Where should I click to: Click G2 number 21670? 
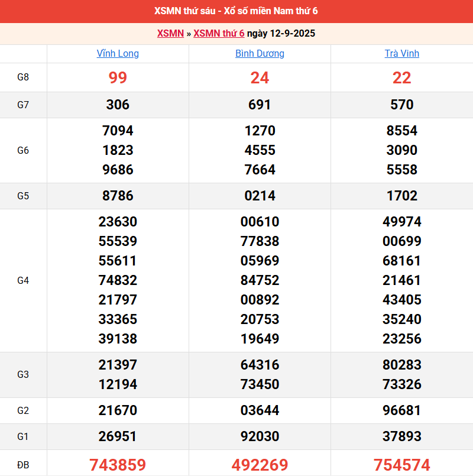(x=118, y=410)
